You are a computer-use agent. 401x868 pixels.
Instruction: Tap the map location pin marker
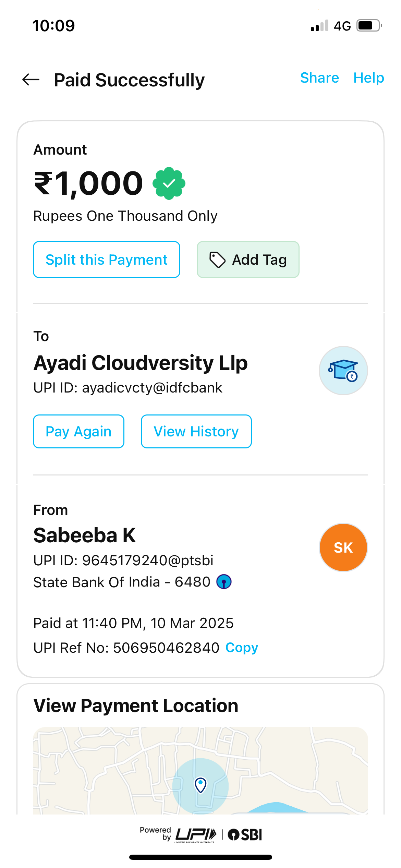200,785
